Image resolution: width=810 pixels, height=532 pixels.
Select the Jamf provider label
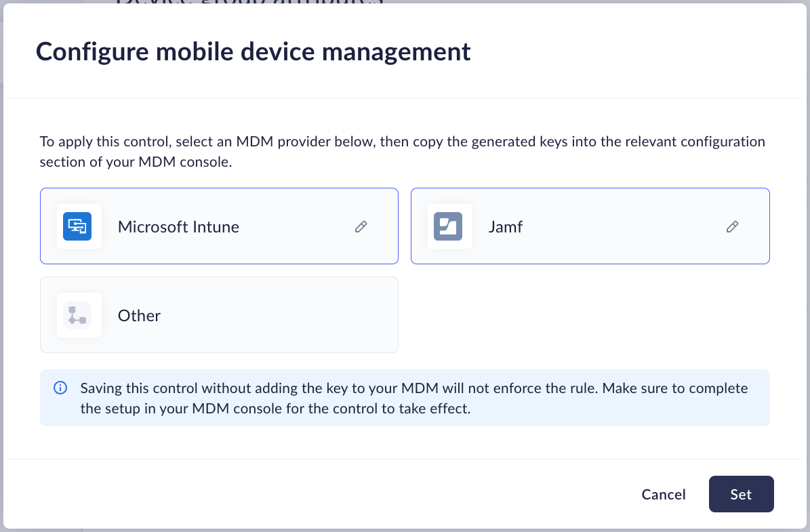tap(505, 227)
